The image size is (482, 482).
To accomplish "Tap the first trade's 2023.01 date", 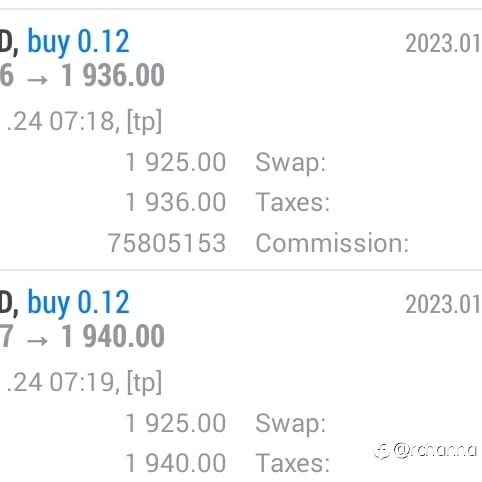I will point(443,44).
